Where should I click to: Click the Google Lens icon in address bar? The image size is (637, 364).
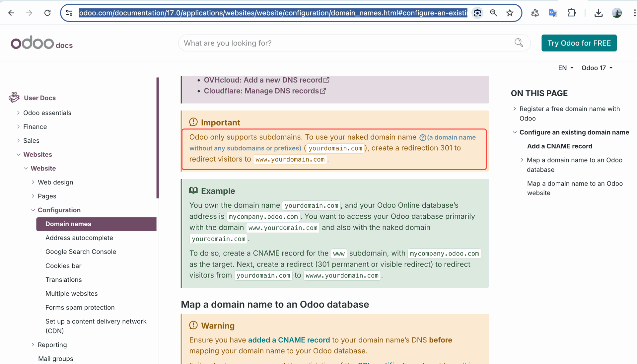[x=477, y=13]
